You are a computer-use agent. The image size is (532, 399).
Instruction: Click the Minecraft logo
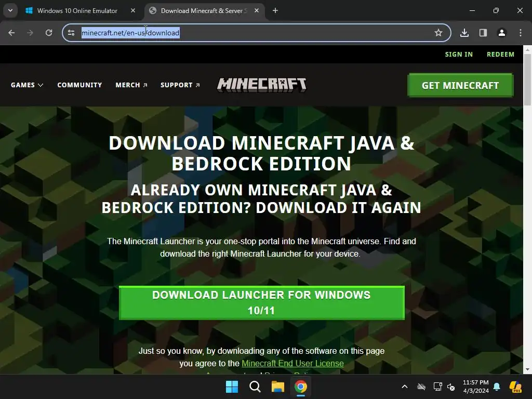click(262, 85)
